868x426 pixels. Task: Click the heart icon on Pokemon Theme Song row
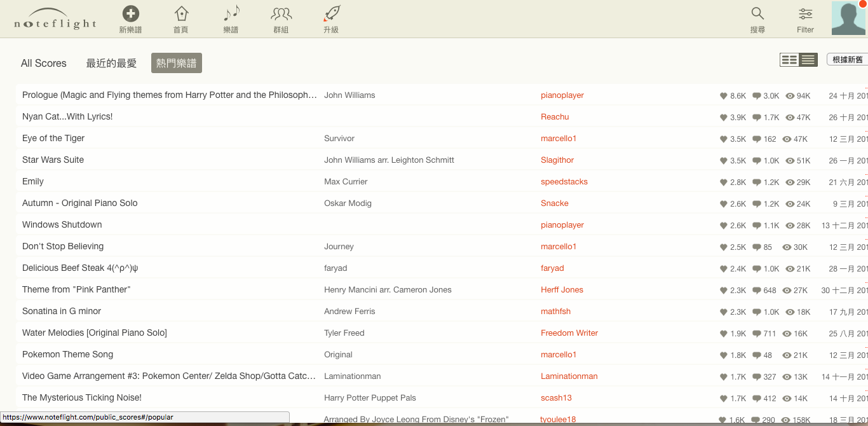coord(723,355)
